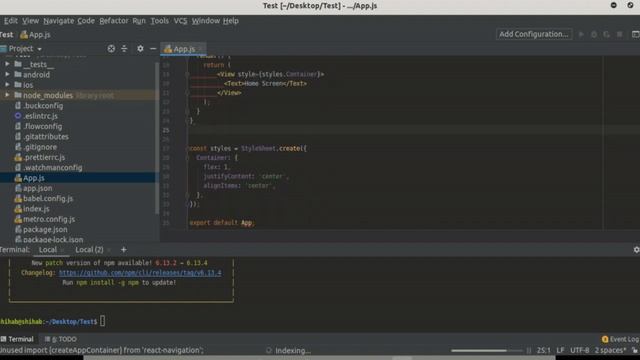
Task: Toggle the Terminal tool window button
Action: [x=18, y=339]
